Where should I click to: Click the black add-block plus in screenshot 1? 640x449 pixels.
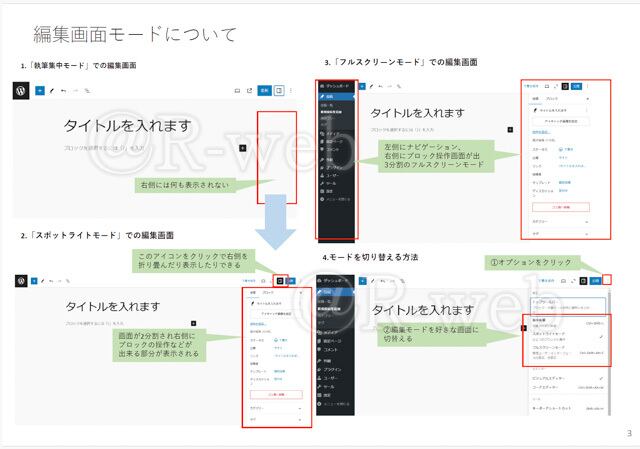point(242,148)
